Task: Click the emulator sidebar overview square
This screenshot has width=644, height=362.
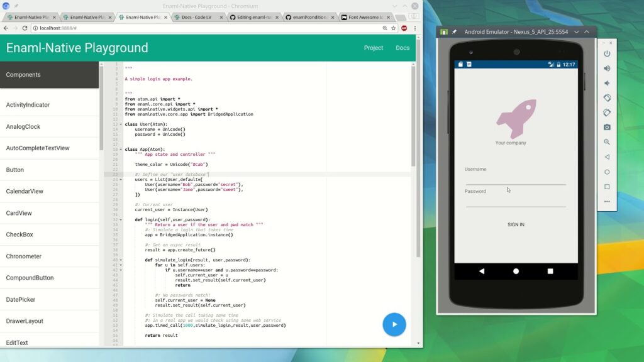Action: (607, 187)
